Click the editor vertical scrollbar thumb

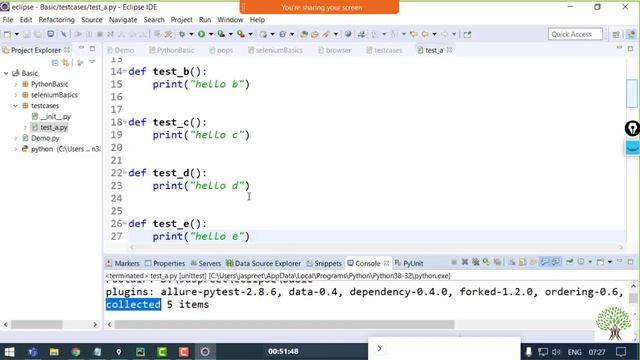(632, 93)
